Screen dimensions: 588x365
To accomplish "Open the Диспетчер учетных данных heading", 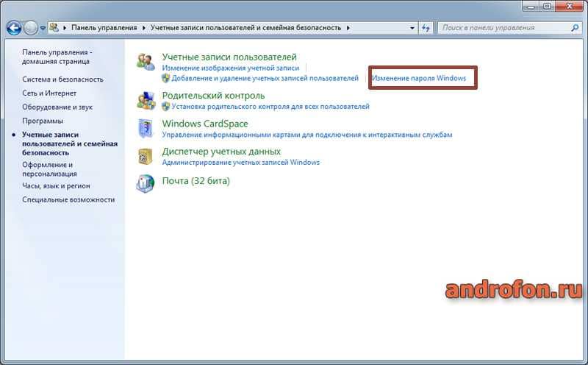I will pyautogui.click(x=221, y=152).
